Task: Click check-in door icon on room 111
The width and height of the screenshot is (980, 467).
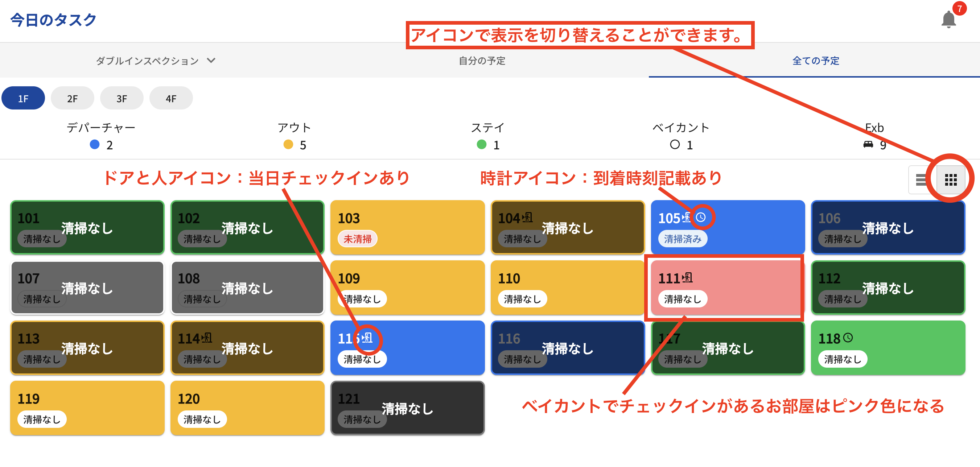Action: (687, 278)
